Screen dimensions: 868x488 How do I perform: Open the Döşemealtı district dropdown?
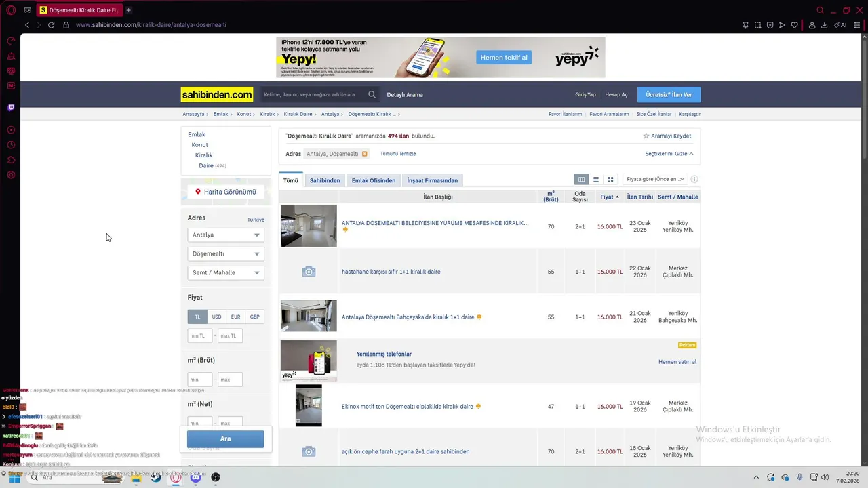pyautogui.click(x=226, y=254)
